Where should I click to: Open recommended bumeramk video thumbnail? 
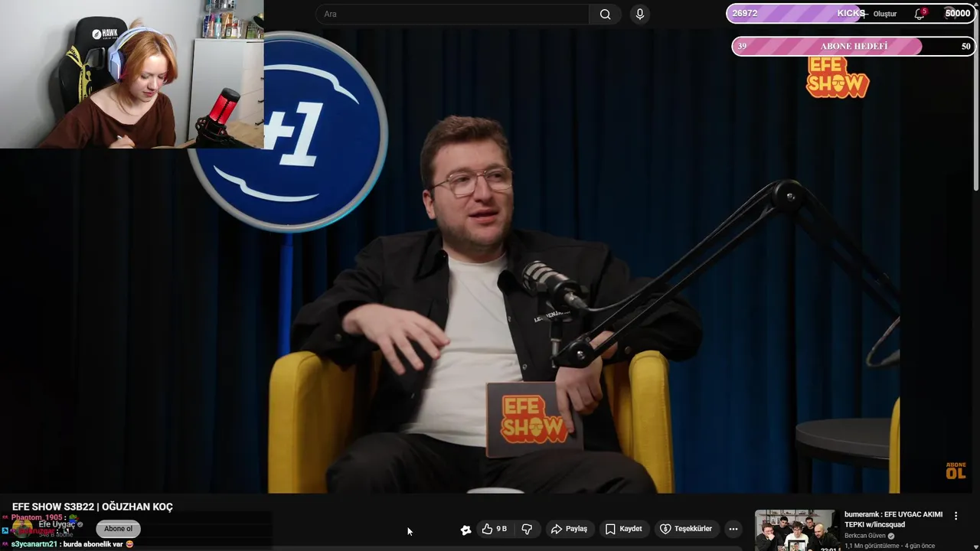coord(795,530)
